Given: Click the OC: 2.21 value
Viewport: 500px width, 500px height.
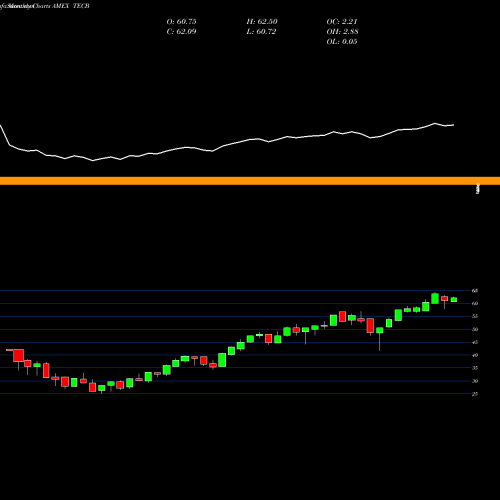Looking at the screenshot, I should click(x=342, y=22).
